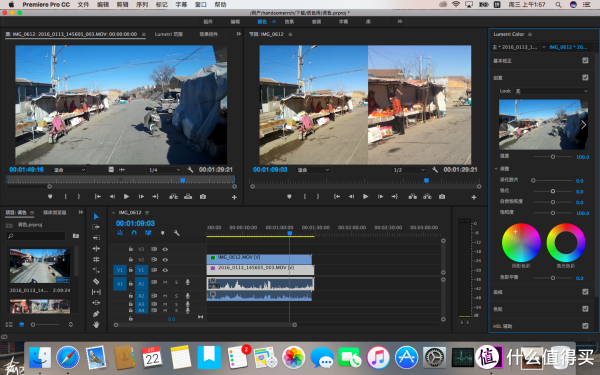The width and height of the screenshot is (600, 375).
Task: Select the Razor tool in toolbar
Action: [96, 281]
